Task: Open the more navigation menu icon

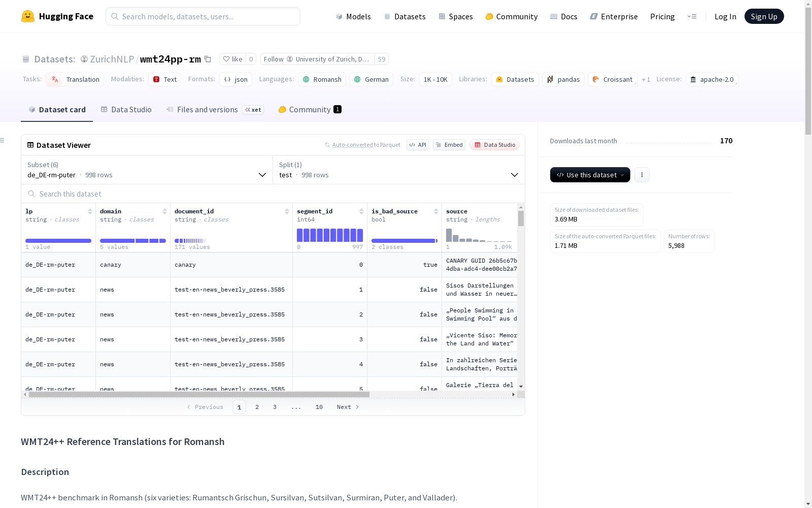Action: tap(692, 16)
